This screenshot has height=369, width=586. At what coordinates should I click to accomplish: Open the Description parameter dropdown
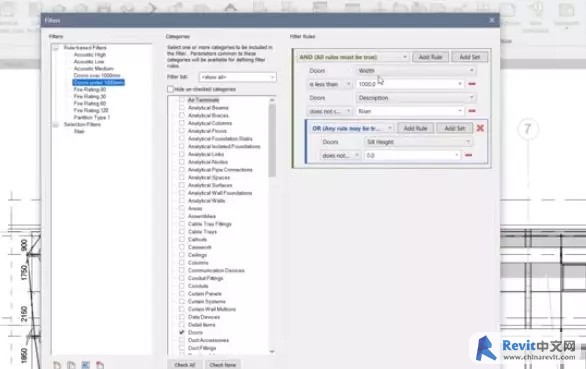(416, 98)
